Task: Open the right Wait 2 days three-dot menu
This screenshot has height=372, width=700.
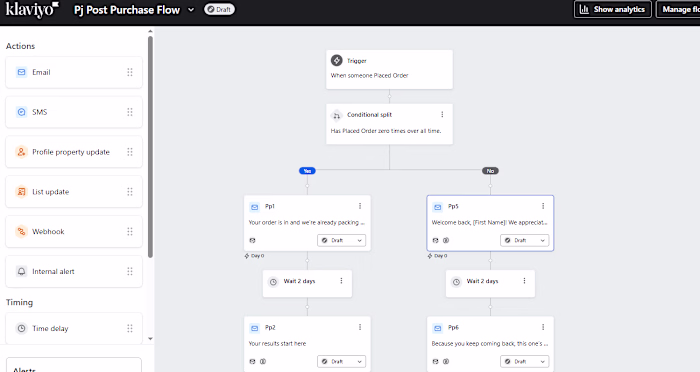Action: (524, 281)
